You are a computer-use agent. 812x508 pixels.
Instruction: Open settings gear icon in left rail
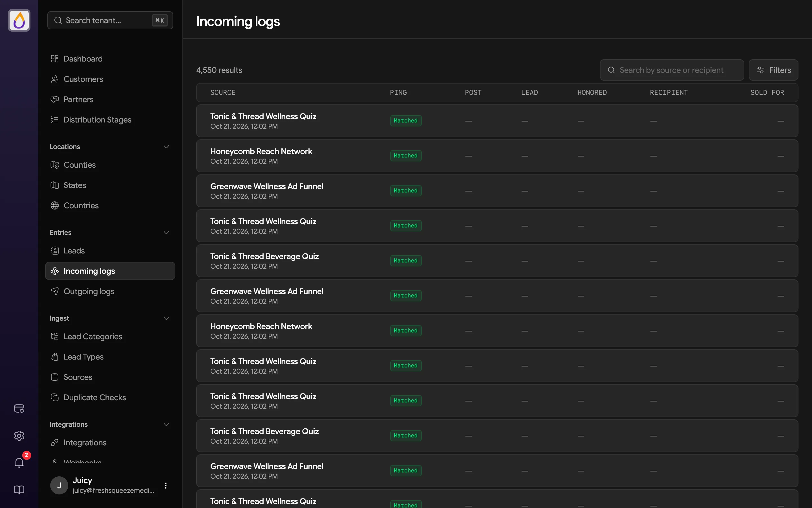[x=19, y=436]
